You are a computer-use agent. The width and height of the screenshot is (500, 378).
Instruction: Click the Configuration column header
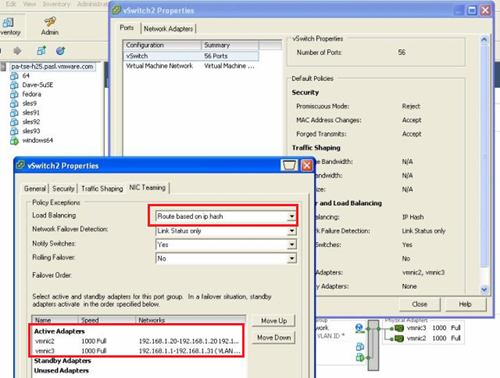coord(162,45)
